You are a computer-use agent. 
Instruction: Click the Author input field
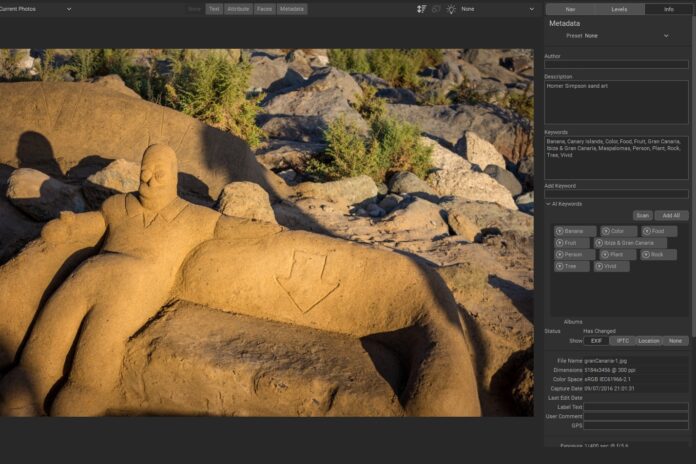(616, 65)
